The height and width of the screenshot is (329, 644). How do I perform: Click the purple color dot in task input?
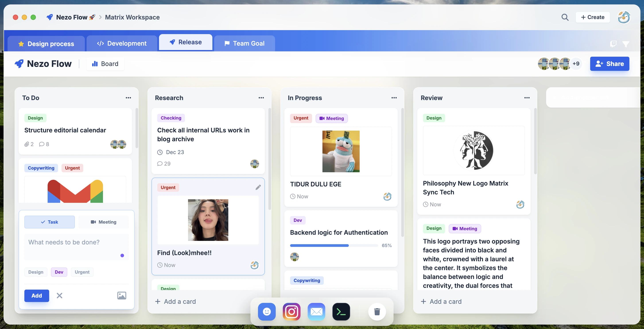click(x=122, y=255)
